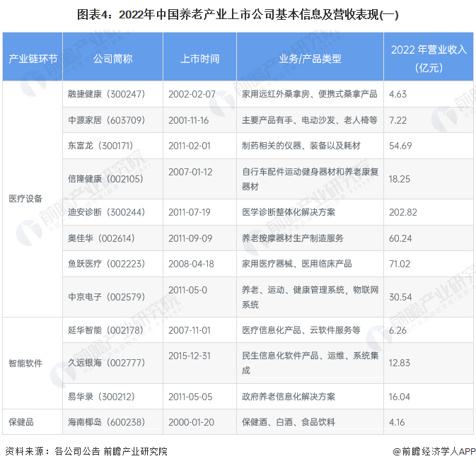
Task: Click the revenue value 54.69
Action: [400, 146]
